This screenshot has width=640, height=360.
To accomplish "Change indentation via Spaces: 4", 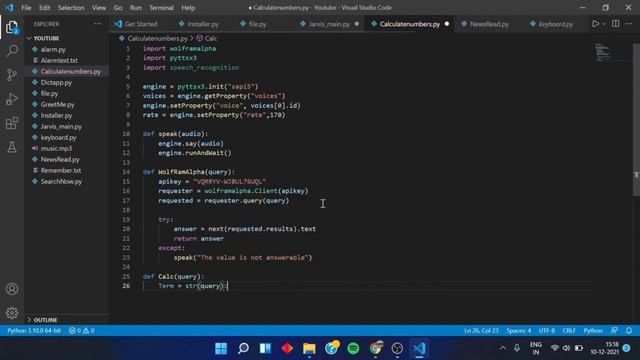I will pos(519,331).
